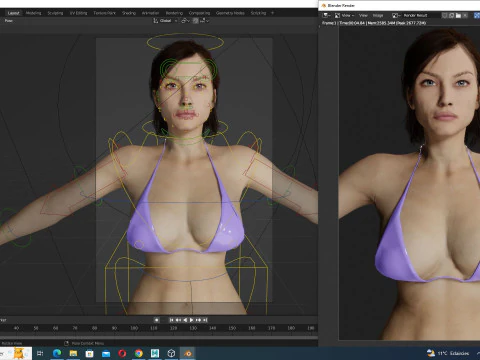Click frame 120 on the timeline ruler
This screenshot has width=480, height=360.
tap(173, 328)
